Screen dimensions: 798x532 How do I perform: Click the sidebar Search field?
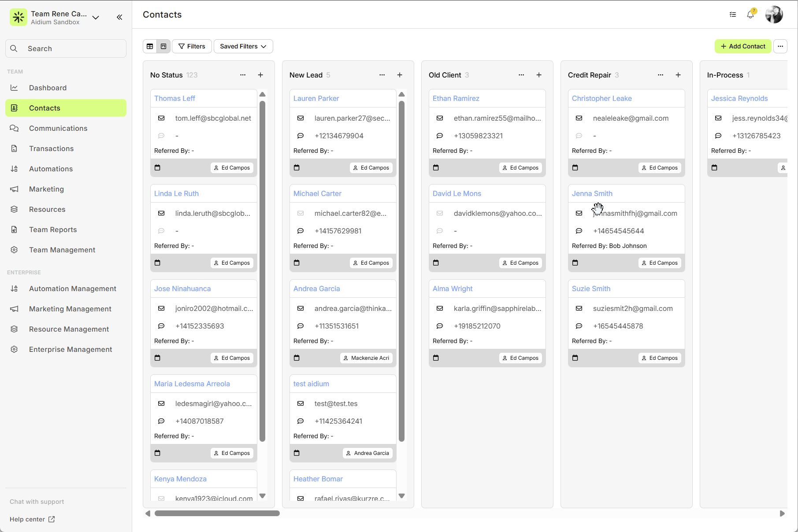point(66,48)
